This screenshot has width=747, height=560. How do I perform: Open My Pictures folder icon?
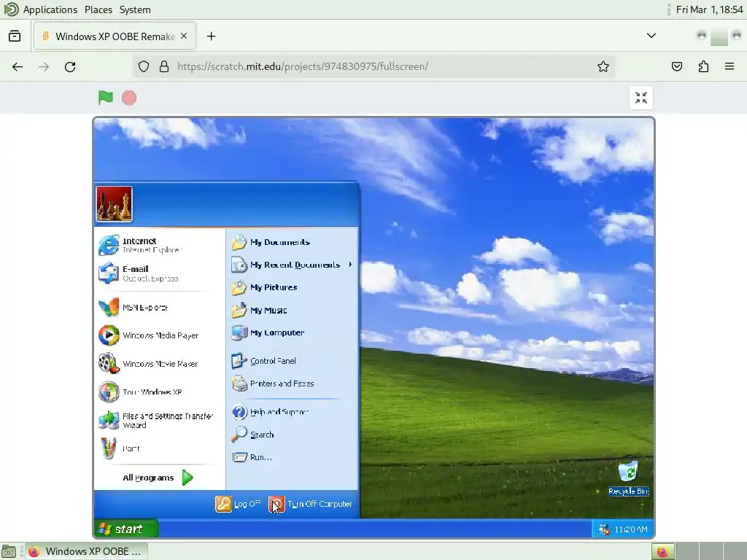tap(239, 287)
